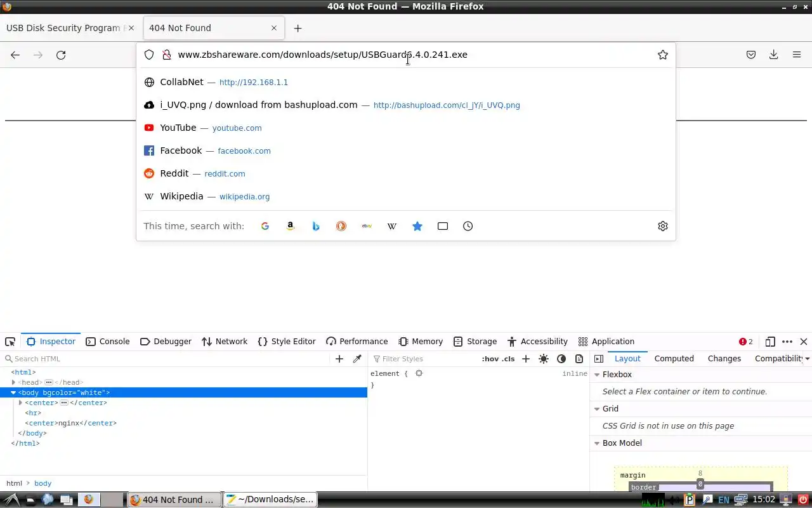The image size is (812, 508).
Task: Expand the first center element
Action: (20, 403)
